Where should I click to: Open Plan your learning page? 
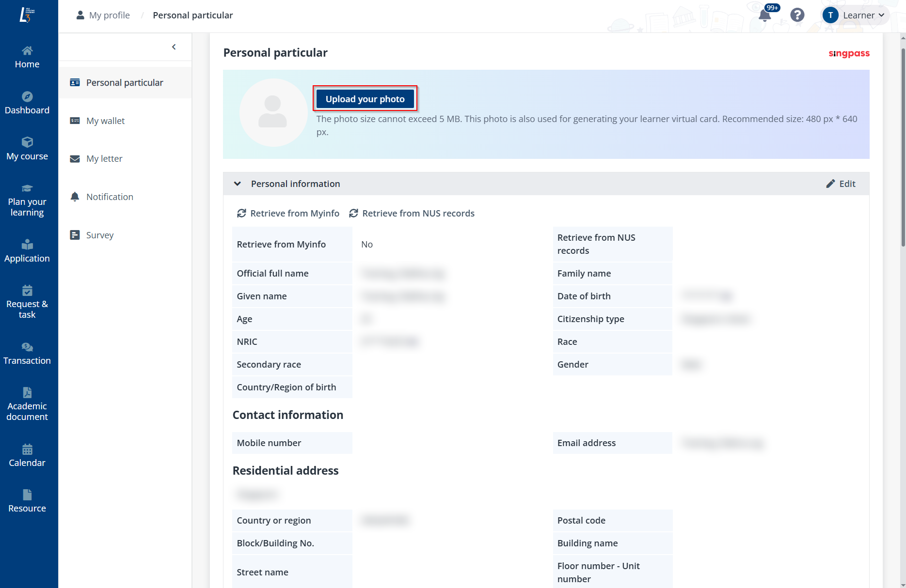[27, 201]
